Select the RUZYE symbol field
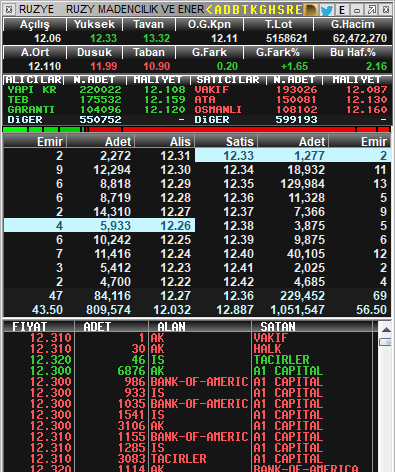Viewport: 395px width, 472px height. pyautogui.click(x=37, y=10)
